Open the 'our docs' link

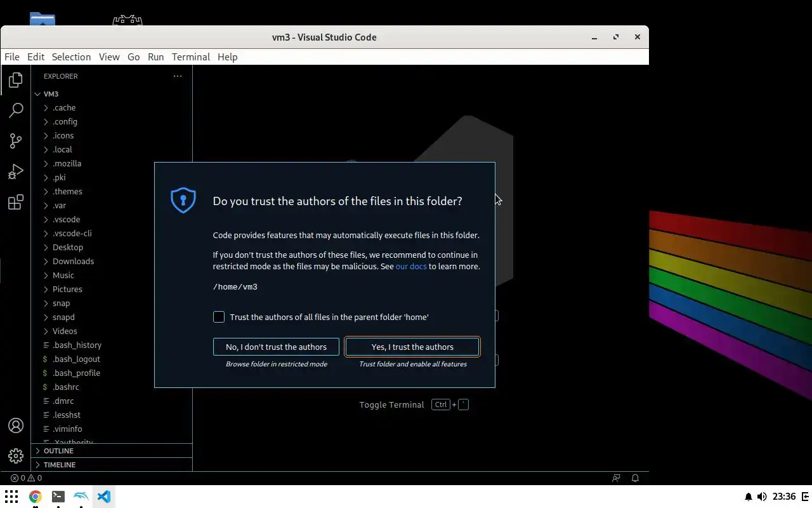point(411,266)
